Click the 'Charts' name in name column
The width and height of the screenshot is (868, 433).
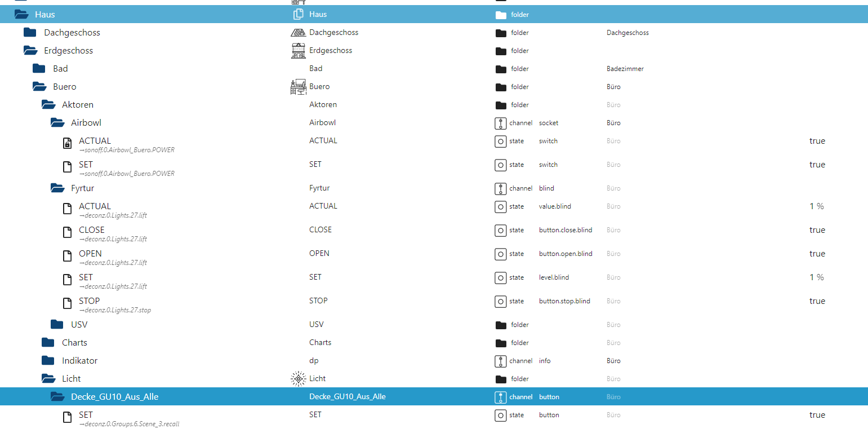(x=321, y=342)
